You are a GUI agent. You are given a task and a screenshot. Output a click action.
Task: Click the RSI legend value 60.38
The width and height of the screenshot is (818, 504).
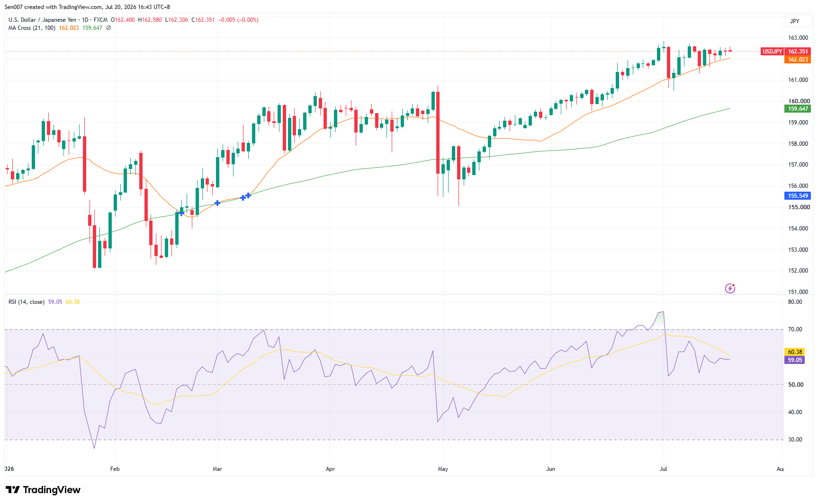[72, 302]
